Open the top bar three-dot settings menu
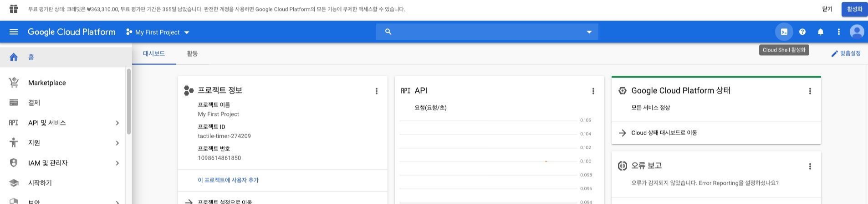 click(x=839, y=32)
